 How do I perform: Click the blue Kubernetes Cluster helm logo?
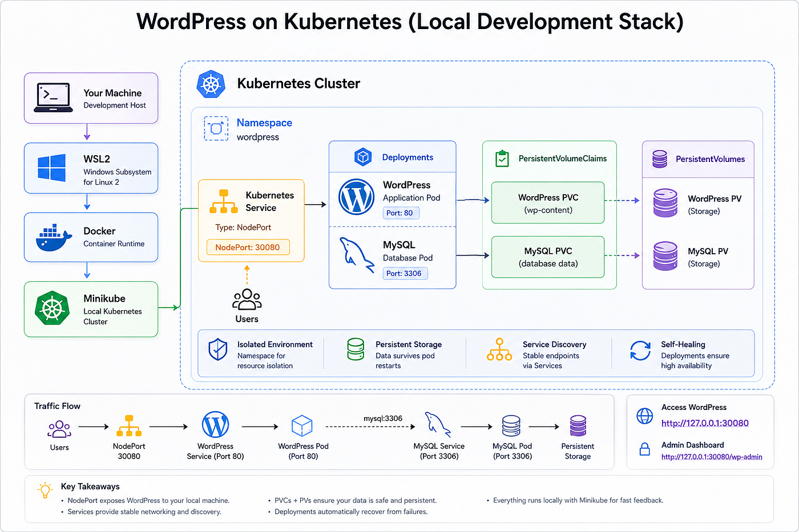click(211, 84)
